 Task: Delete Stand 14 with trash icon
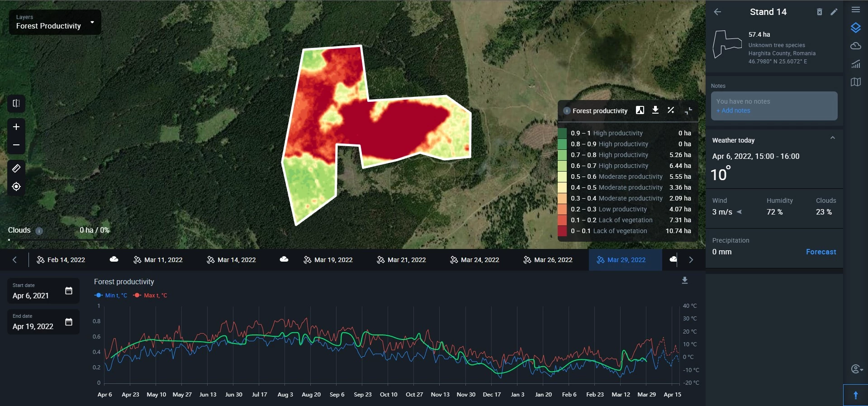click(819, 12)
